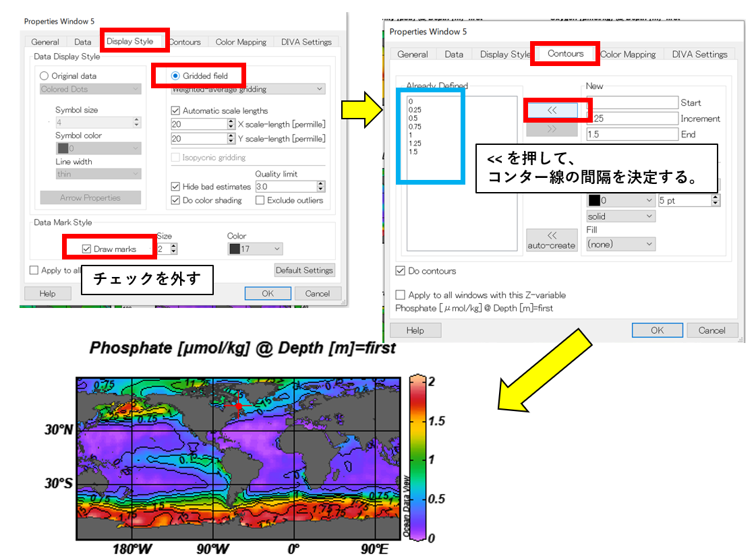Open Line width thin dropdown
Image resolution: width=756 pixels, height=560 pixels.
pos(99,174)
